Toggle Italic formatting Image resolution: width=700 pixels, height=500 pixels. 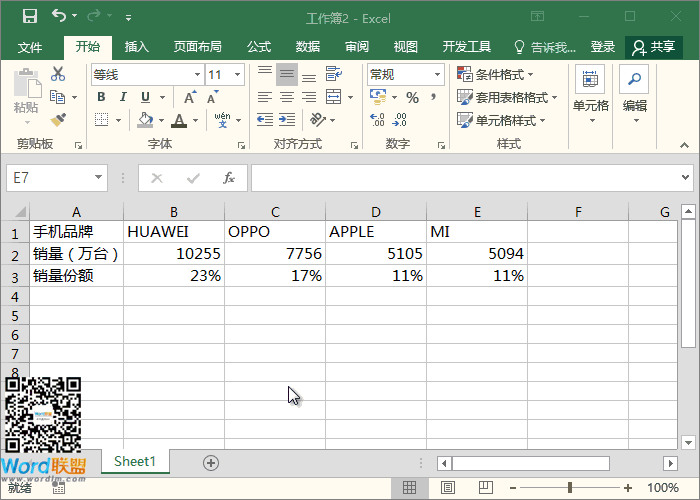pyautogui.click(x=123, y=97)
